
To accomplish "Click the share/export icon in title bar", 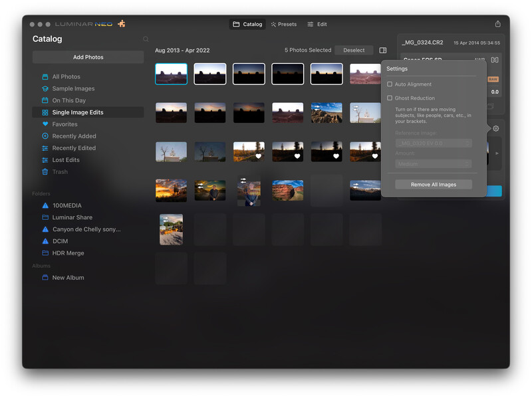I will point(497,24).
